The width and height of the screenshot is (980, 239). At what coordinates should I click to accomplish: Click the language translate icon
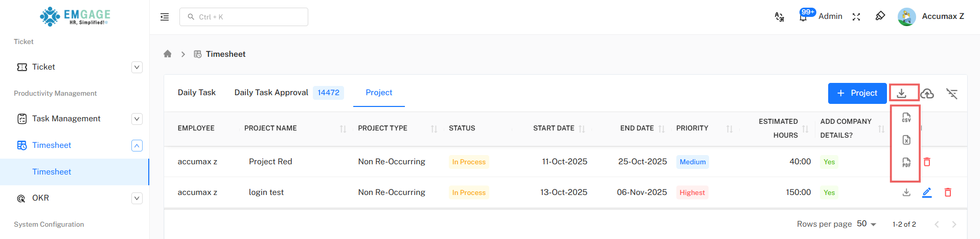click(779, 17)
